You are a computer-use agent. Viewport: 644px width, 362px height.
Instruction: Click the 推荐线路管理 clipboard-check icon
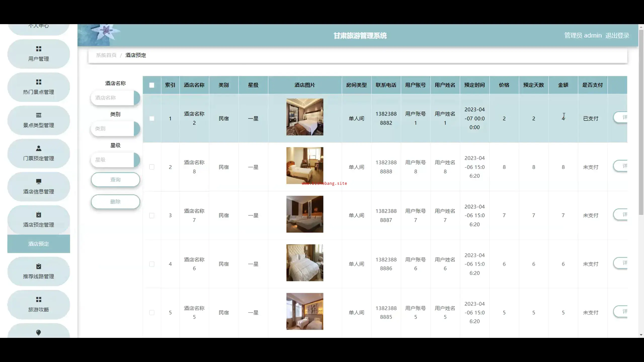point(38,266)
